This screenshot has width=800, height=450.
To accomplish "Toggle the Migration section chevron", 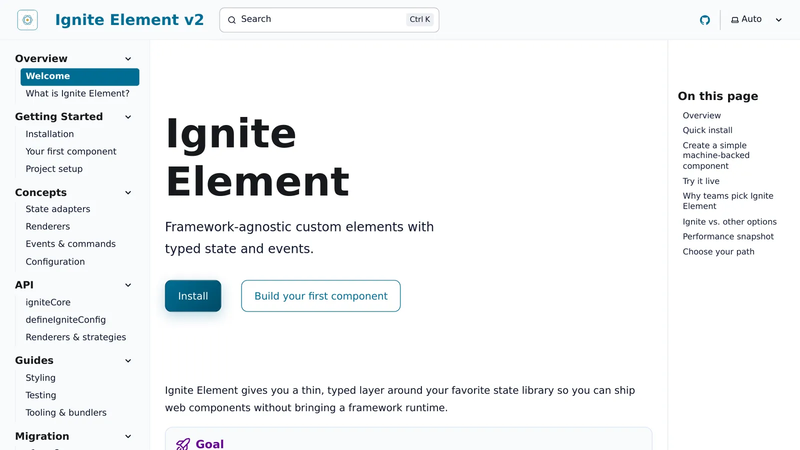I will tap(128, 436).
